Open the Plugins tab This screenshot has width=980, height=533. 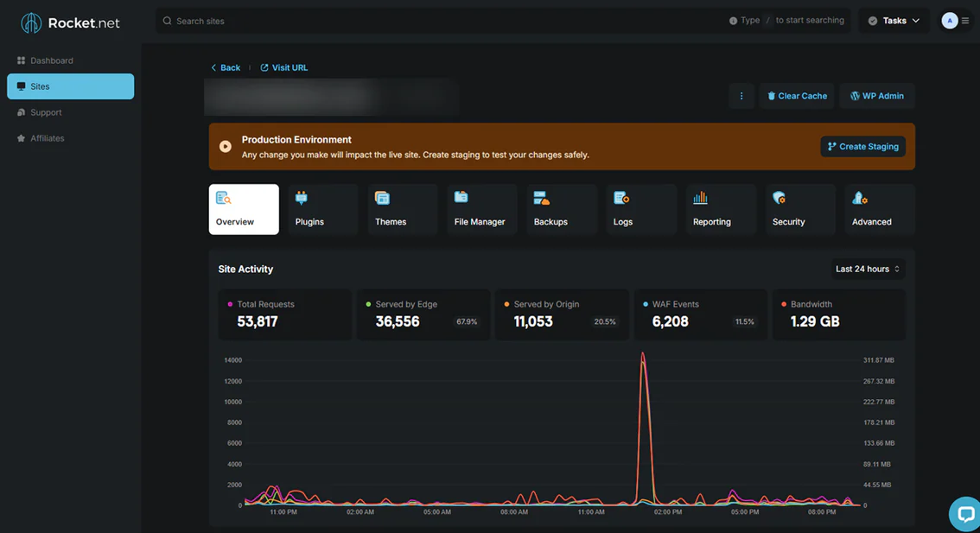coord(323,209)
